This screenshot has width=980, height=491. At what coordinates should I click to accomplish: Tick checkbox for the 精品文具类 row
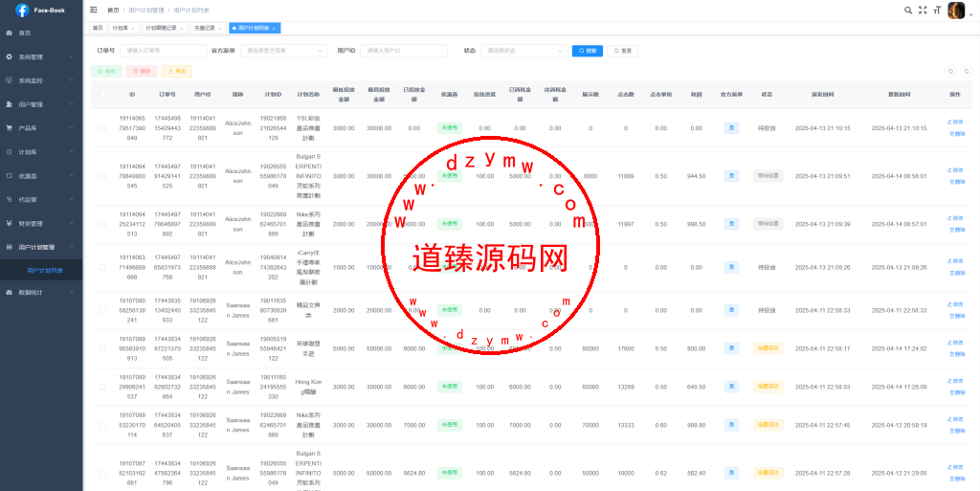pyautogui.click(x=102, y=310)
